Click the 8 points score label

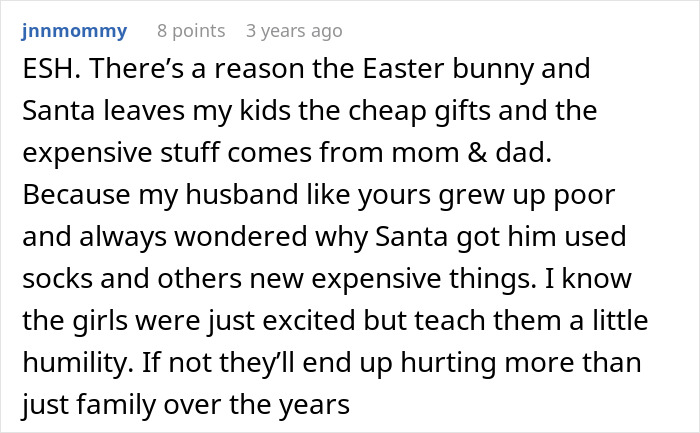point(191,31)
